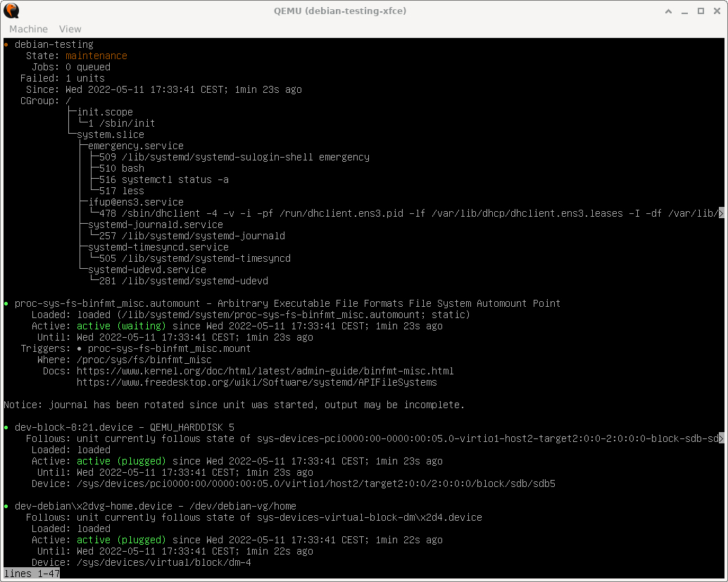This screenshot has width=728, height=582.
Task: Select the "init.scope" tree row
Action: [105, 112]
